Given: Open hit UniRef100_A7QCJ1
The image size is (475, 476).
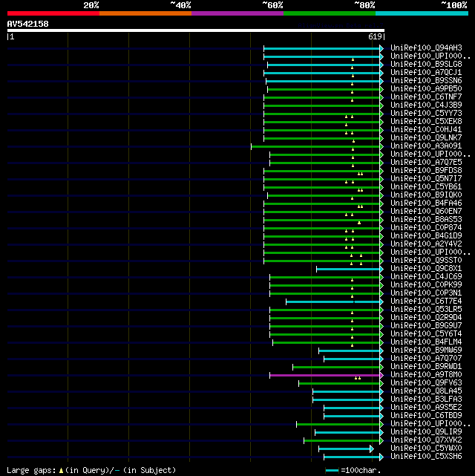Looking at the screenshot, I should [426, 73].
